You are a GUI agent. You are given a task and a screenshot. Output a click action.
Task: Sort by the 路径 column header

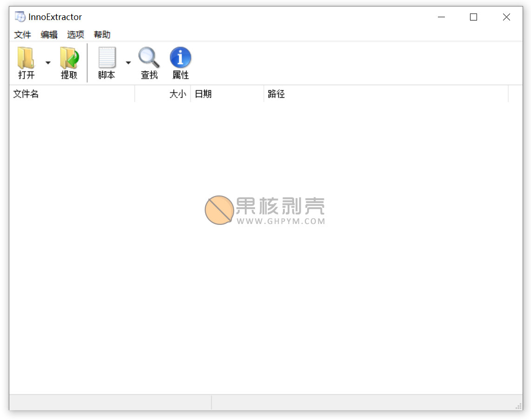pos(386,94)
